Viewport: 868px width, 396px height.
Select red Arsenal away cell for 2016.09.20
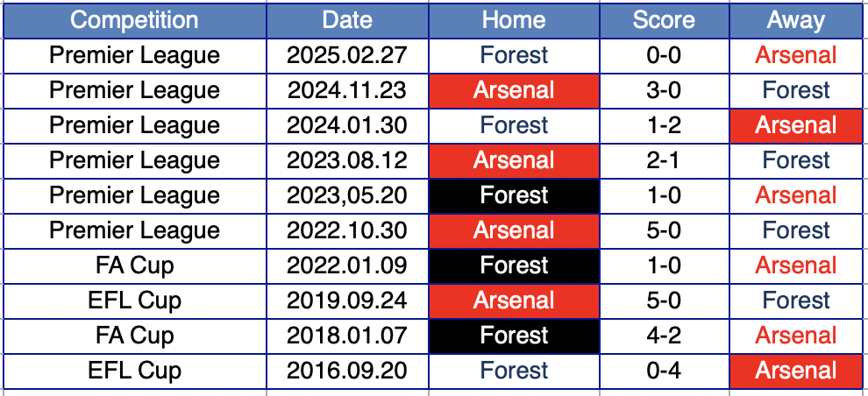pyautogui.click(x=796, y=371)
